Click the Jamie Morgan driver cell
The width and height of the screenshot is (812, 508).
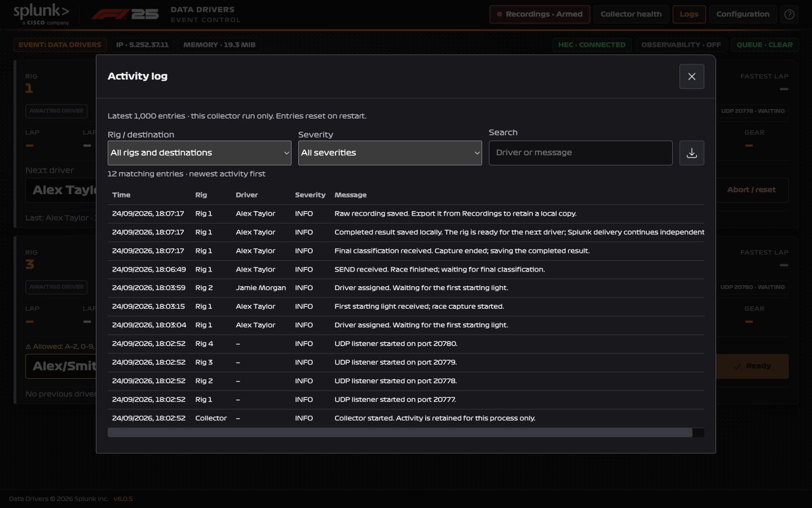261,288
